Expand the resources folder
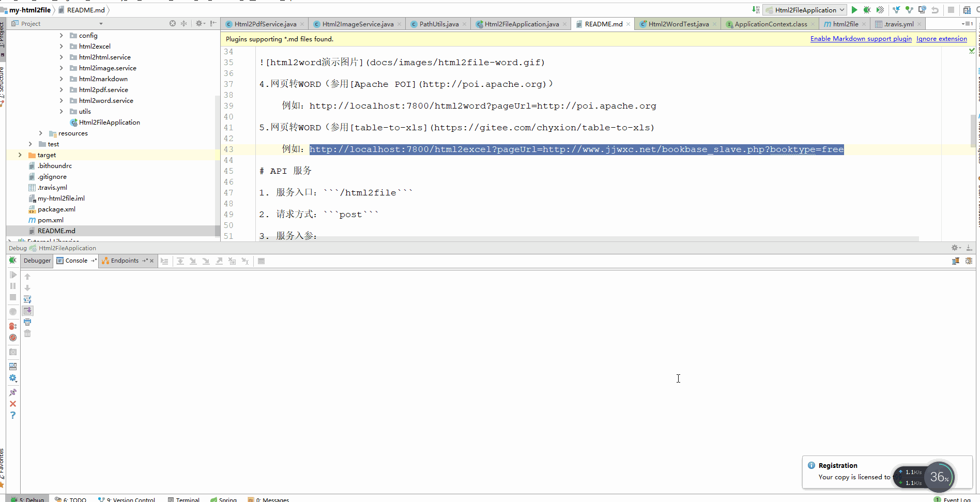The width and height of the screenshot is (980, 502). point(40,133)
